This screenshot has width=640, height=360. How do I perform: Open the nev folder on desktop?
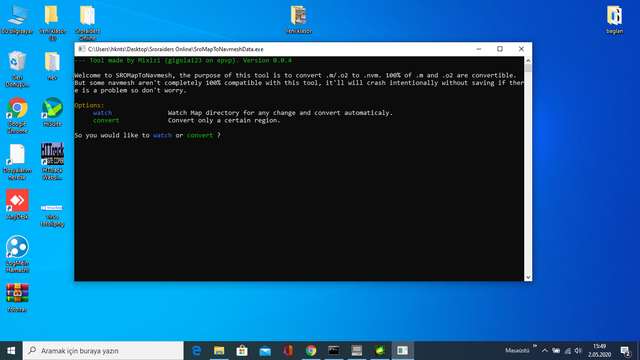pyautogui.click(x=52, y=66)
